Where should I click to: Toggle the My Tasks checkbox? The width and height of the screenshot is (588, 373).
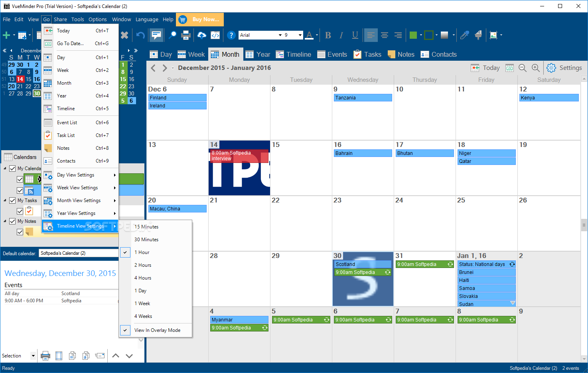click(12, 200)
